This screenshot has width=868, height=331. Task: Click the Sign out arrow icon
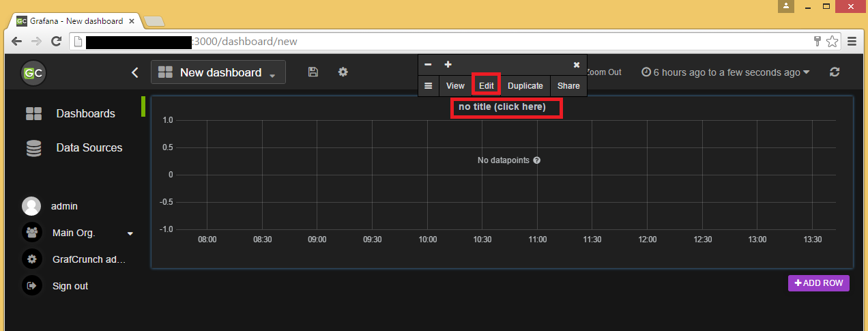(31, 286)
